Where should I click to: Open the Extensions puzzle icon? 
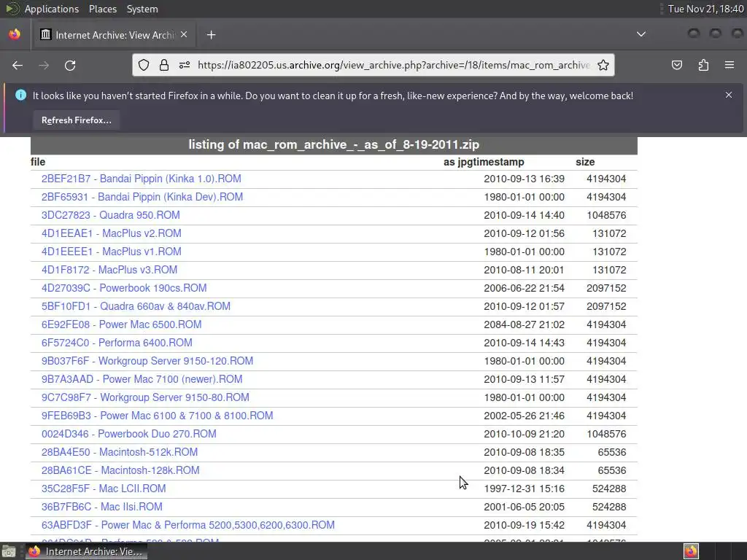[703, 65]
